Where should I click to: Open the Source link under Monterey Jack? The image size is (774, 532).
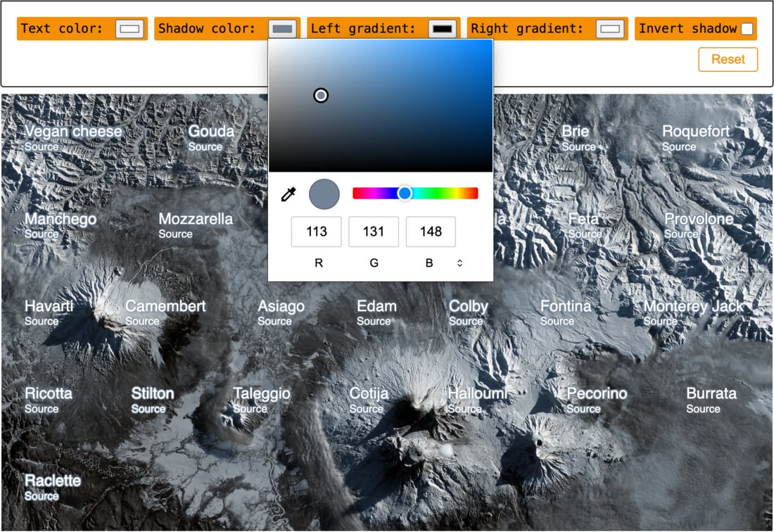[661, 321]
